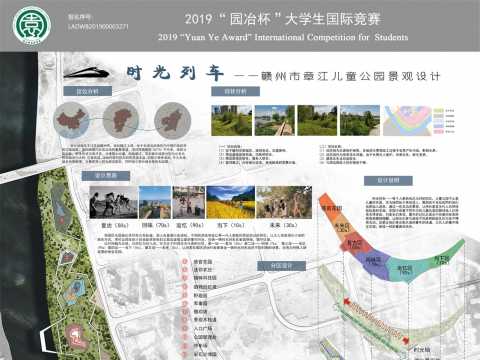Click the header '2019 园冶杯 大学生国际竞赛'

[x=283, y=19]
